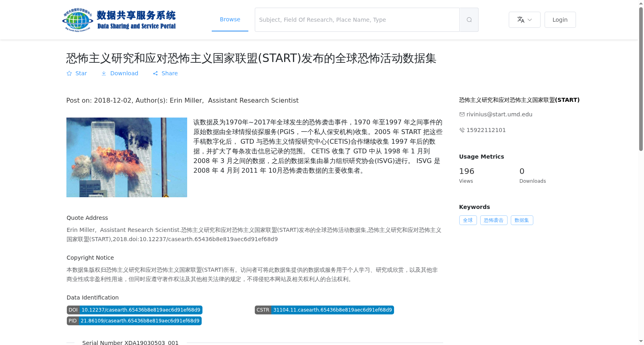Image resolution: width=644 pixels, height=345 pixels.
Task: Select the 全球 keyword tag
Action: click(468, 220)
